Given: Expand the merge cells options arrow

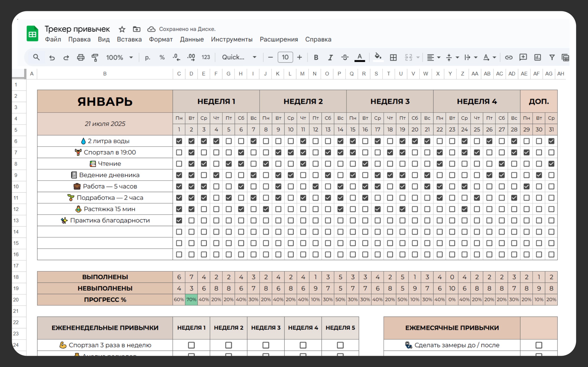Looking at the screenshot, I should pos(418,57).
